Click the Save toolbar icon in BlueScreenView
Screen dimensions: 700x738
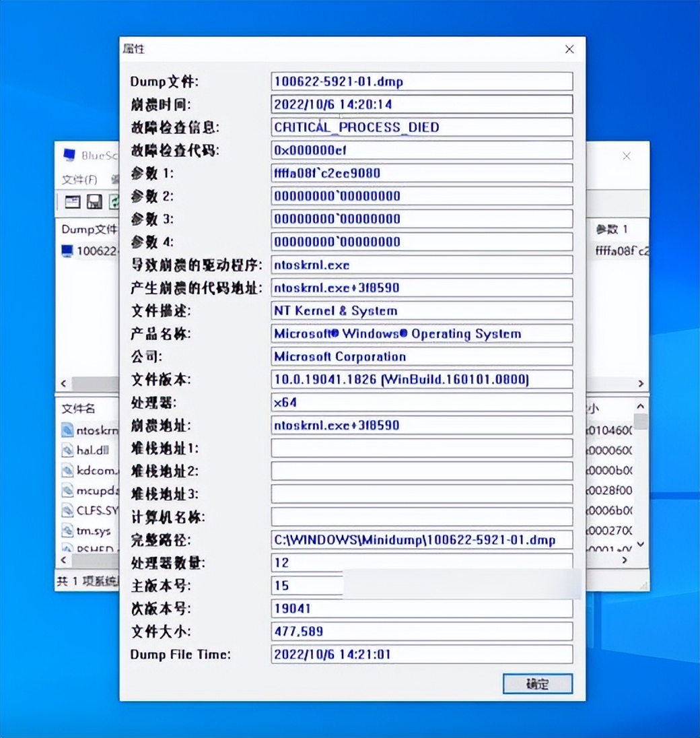click(x=94, y=201)
